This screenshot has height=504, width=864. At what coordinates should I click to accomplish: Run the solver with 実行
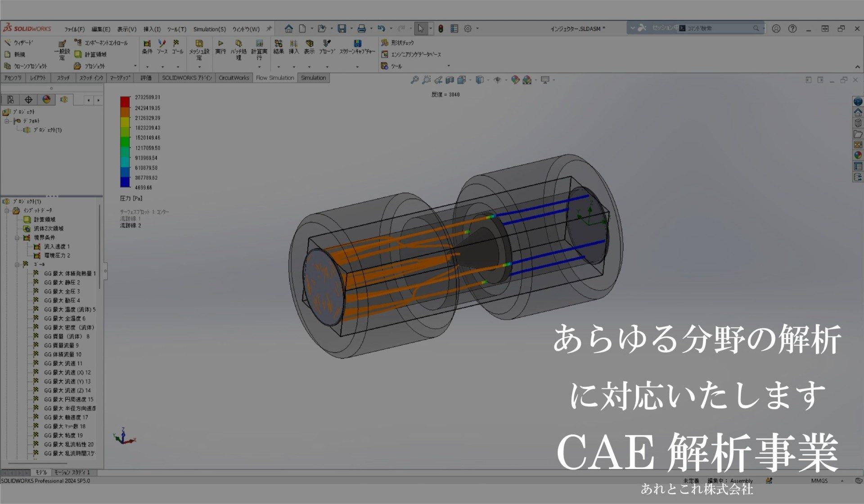[220, 47]
